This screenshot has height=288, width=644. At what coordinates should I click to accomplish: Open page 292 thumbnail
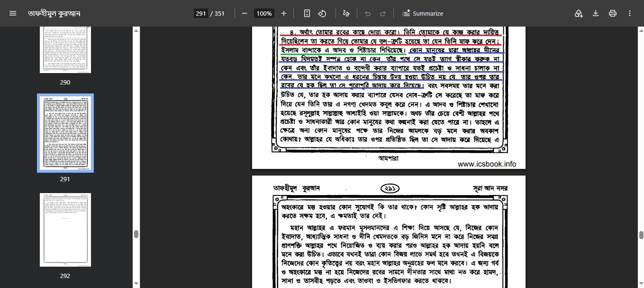click(x=65, y=230)
